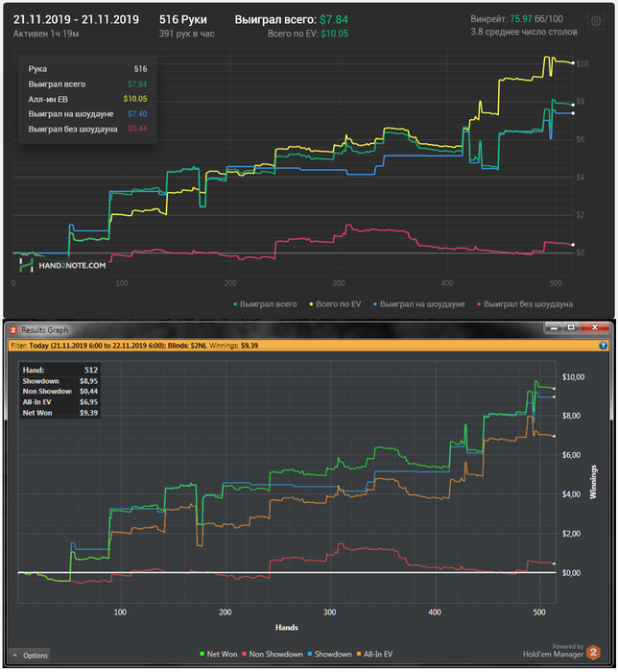618x672 pixels.
Task: Click the 'Non Showdown $0,44' info row
Action: [x=59, y=392]
